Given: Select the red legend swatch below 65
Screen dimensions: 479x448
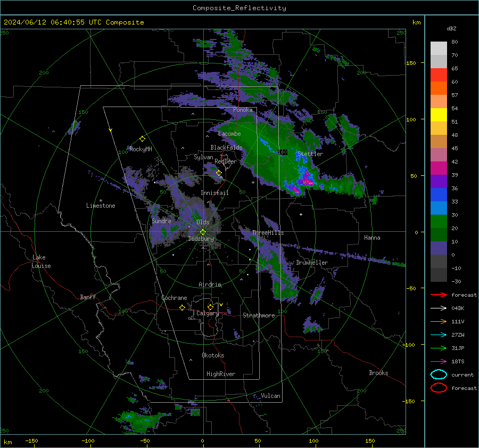Looking at the screenshot, I should point(439,75).
